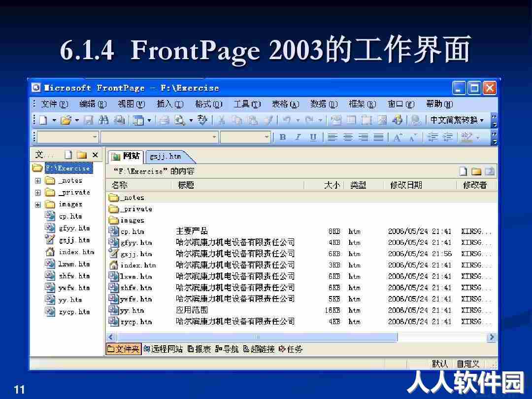Click the Find binoculars toolbar icon
532x399 pixels.
click(x=103, y=120)
